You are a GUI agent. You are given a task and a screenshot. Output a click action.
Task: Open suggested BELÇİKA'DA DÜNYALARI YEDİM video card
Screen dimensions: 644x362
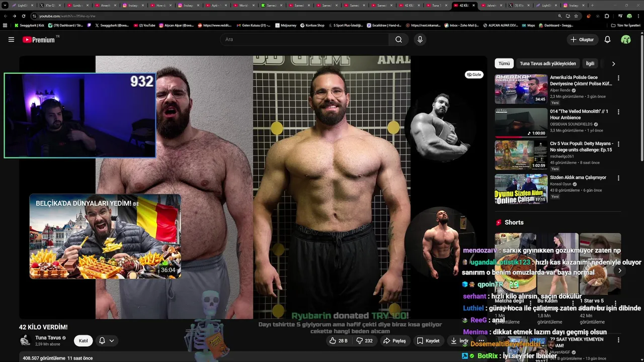pyautogui.click(x=105, y=236)
